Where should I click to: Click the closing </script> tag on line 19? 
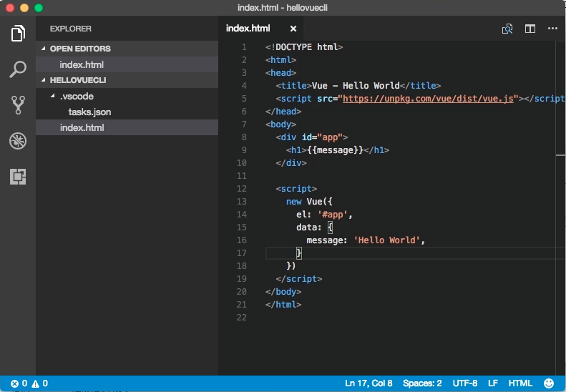point(299,279)
